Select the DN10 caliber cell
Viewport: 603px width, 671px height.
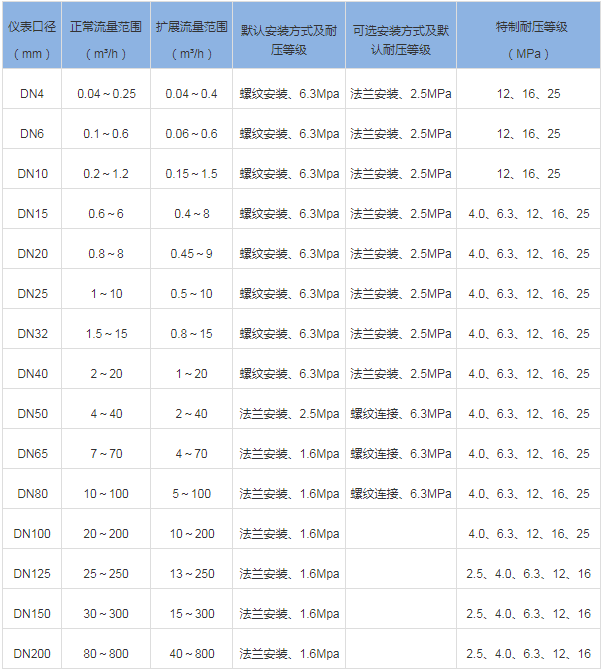point(32,174)
